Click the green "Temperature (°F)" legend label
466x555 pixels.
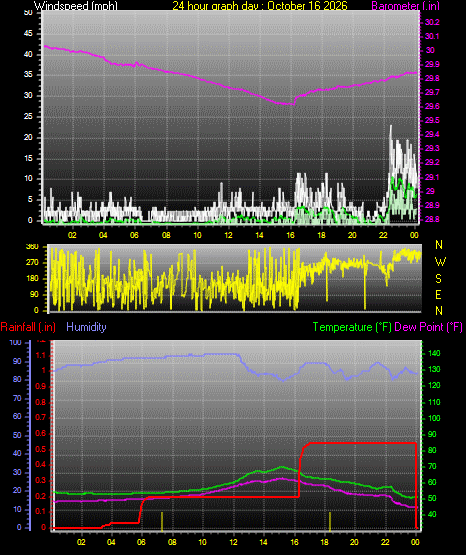[352, 327]
